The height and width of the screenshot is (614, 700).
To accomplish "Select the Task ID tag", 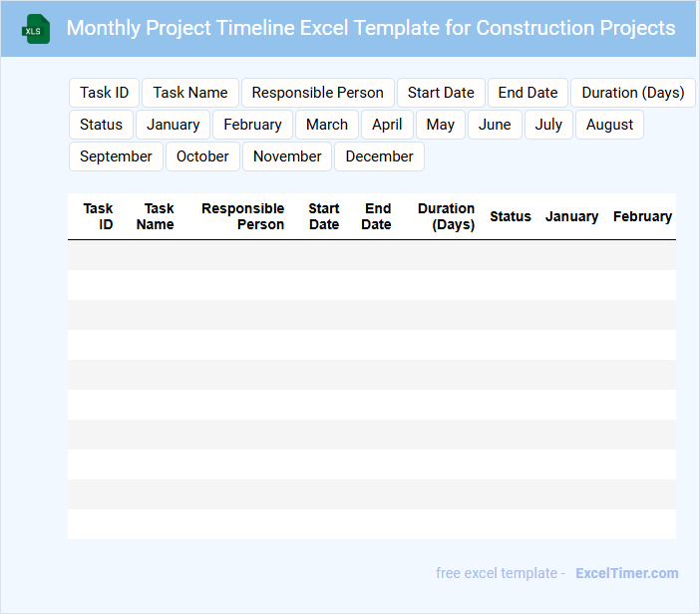I will coord(104,93).
